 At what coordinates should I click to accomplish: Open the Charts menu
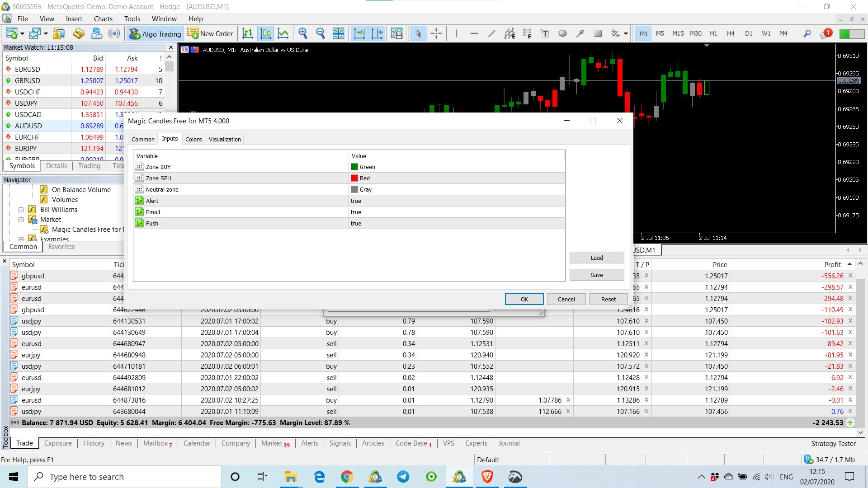coord(103,19)
